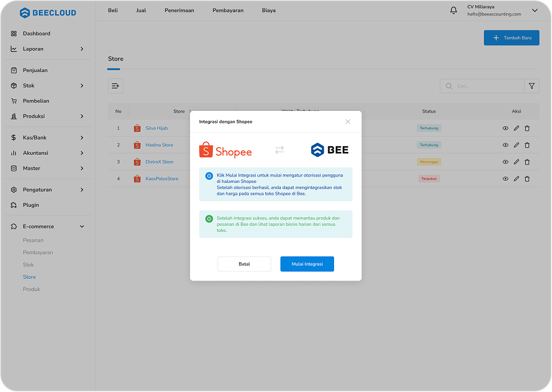Click the Kas/Bank dollar icon
The image size is (552, 392).
(13, 137)
